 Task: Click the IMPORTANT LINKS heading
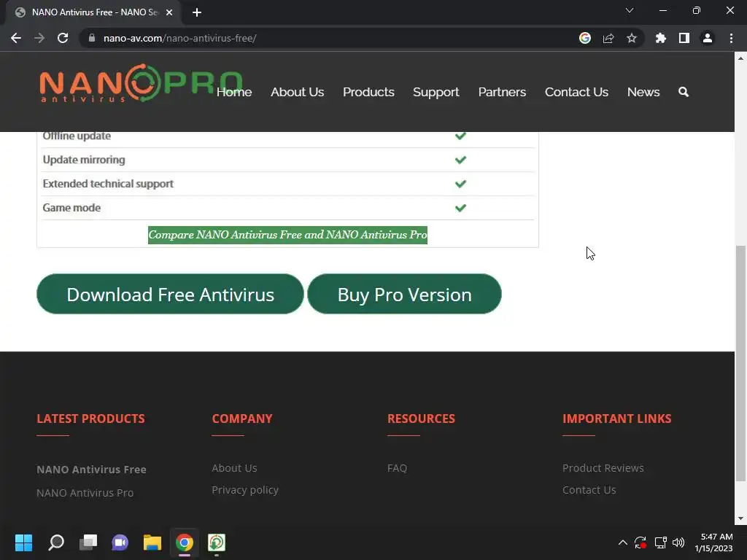[x=617, y=419]
